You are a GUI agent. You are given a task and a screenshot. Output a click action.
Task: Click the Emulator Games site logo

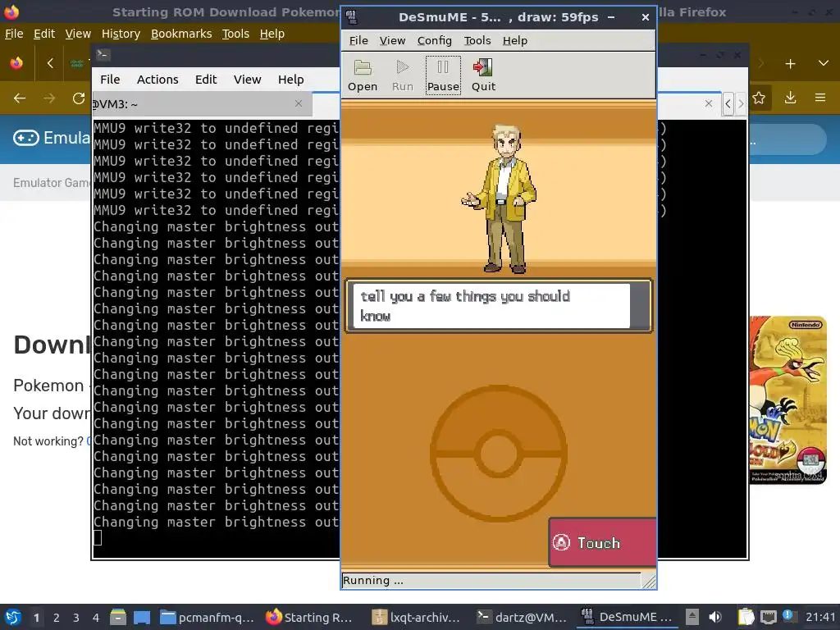point(52,138)
